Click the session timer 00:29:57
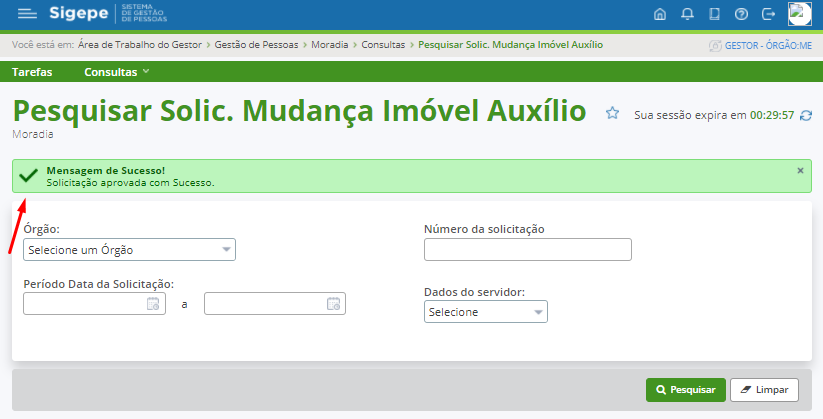823x419 pixels. point(772,116)
